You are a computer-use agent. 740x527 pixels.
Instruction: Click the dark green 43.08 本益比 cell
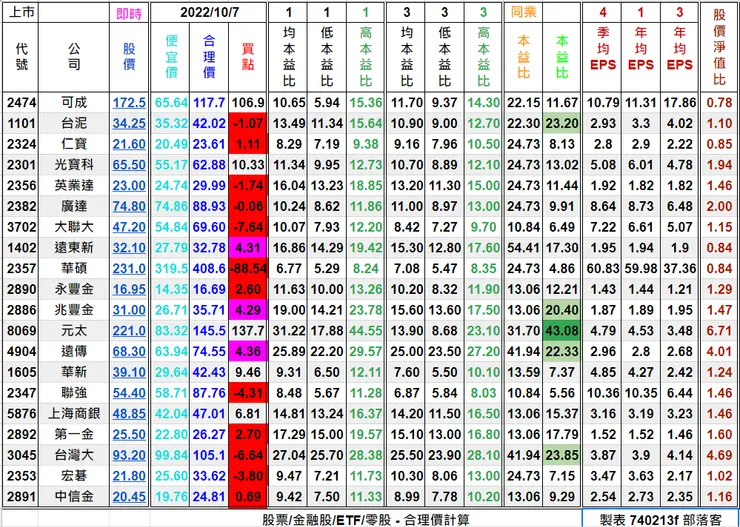pos(562,331)
